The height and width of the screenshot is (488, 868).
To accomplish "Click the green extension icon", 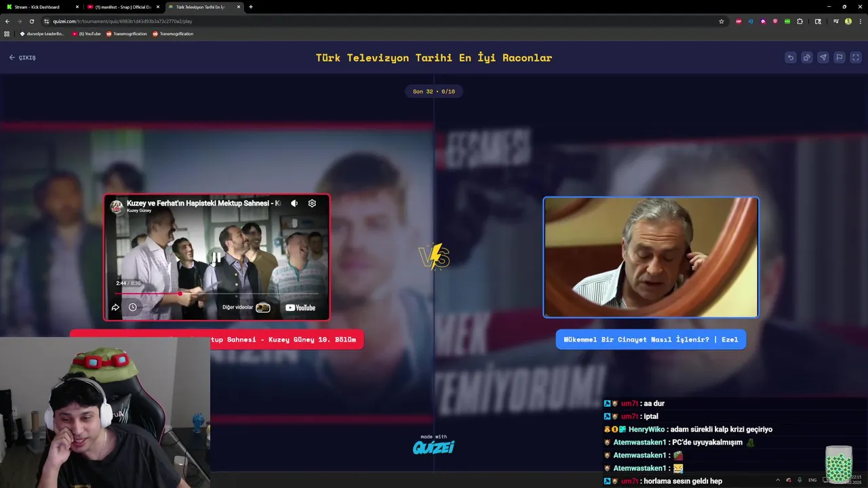I will [787, 21].
